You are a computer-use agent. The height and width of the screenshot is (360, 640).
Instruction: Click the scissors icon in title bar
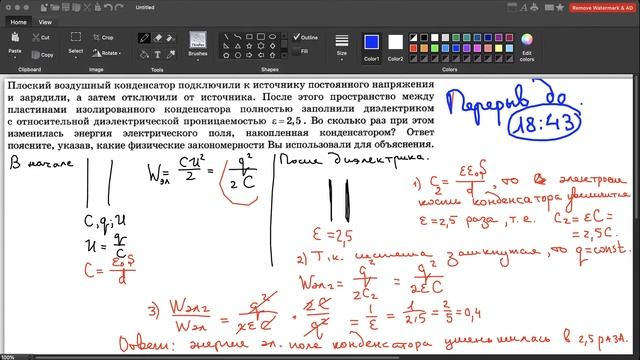click(87, 7)
